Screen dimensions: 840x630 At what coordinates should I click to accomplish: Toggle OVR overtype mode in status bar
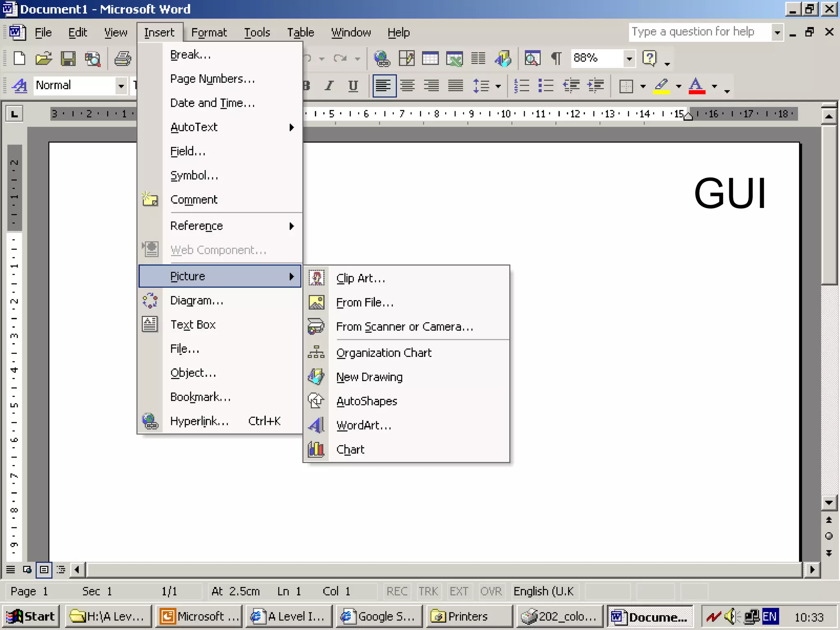click(491, 591)
